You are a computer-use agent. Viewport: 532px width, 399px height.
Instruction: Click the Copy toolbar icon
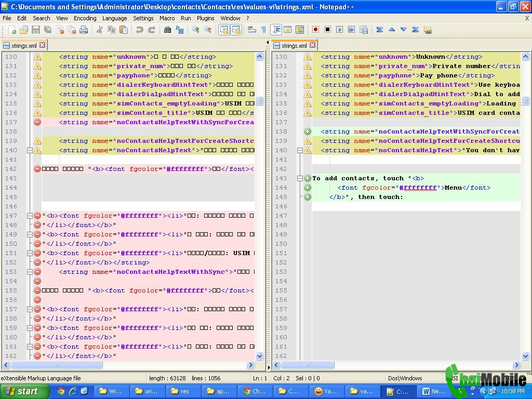[112, 30]
